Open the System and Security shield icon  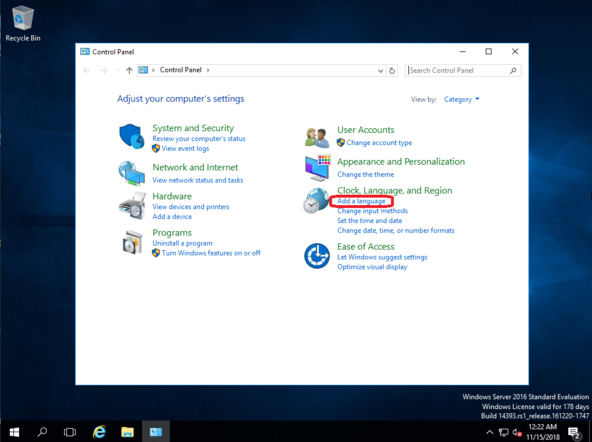pos(132,136)
